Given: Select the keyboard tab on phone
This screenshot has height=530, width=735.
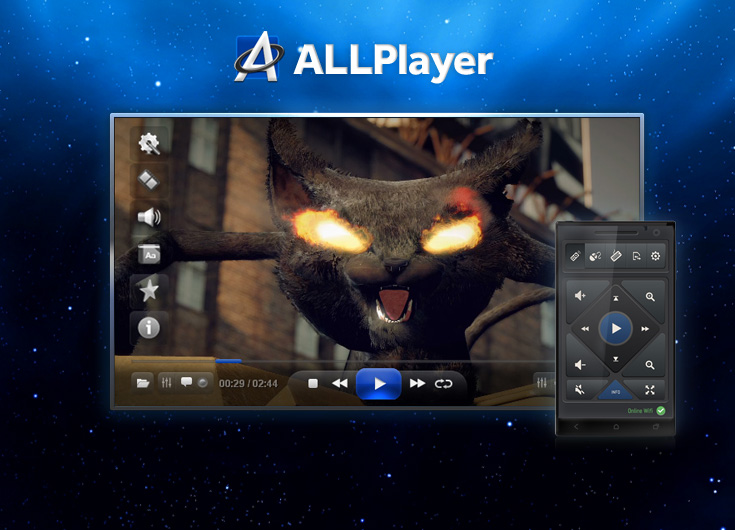Looking at the screenshot, I should click(x=616, y=256).
